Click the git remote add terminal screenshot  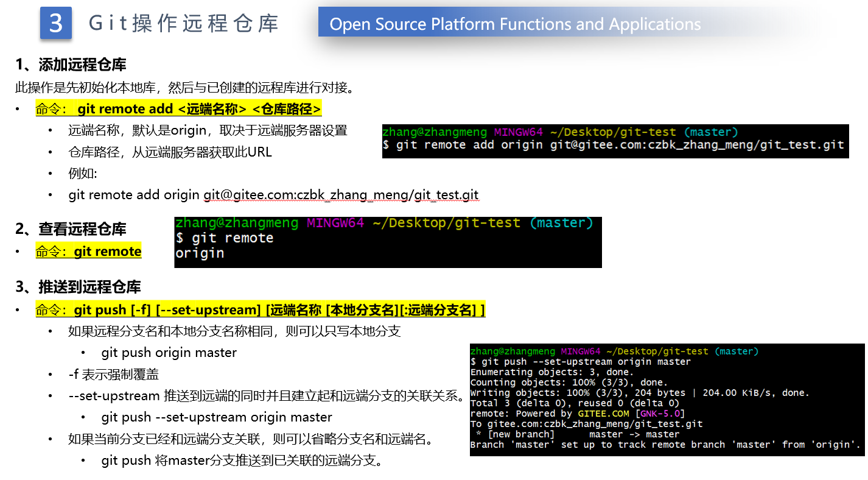tap(615, 141)
